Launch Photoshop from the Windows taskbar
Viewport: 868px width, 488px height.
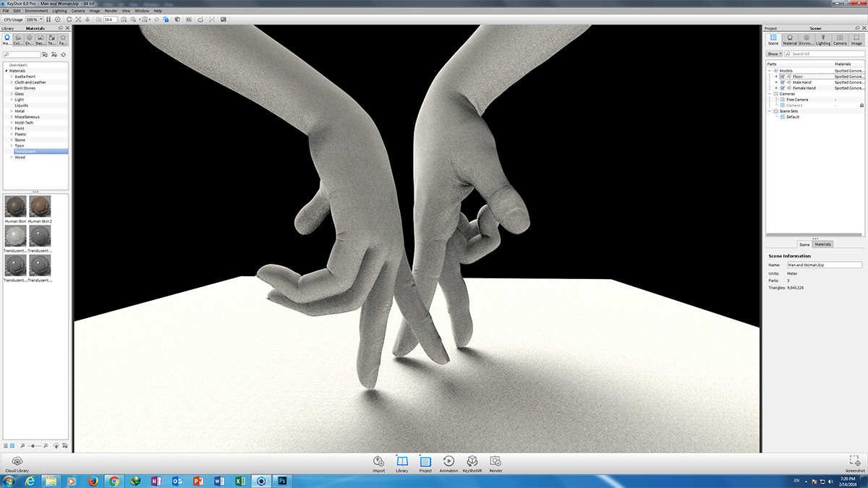click(284, 481)
